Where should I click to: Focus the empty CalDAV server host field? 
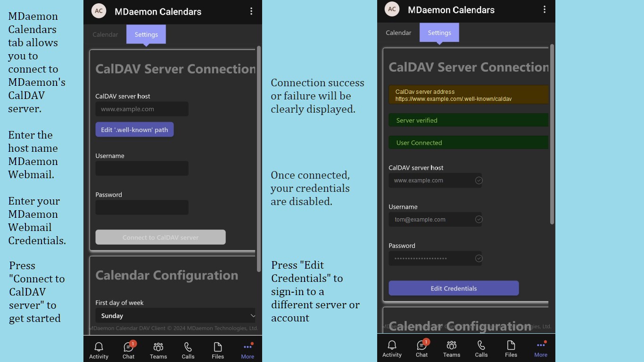point(142,109)
